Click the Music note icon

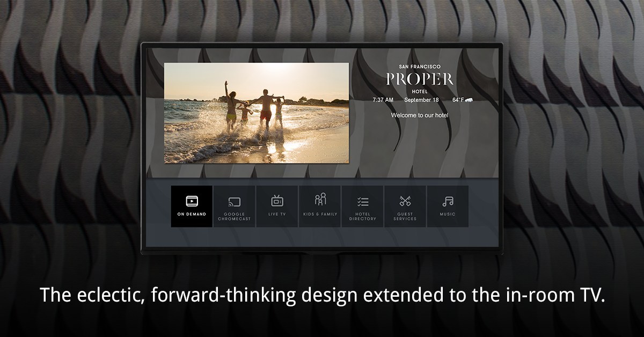click(x=448, y=201)
